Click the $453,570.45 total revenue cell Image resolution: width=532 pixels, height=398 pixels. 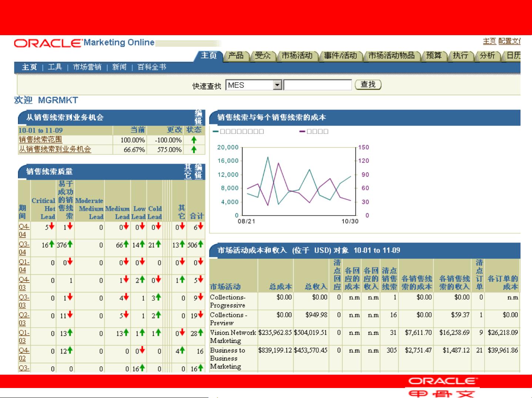[311, 350]
